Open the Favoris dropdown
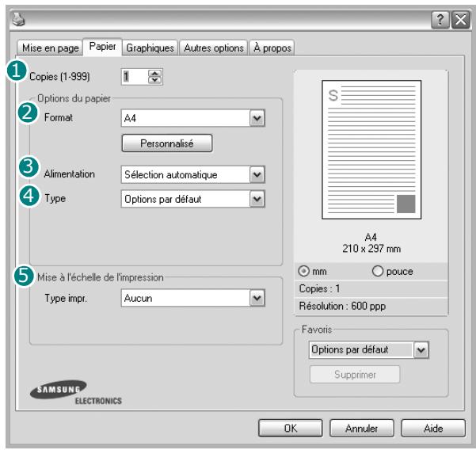The width and height of the screenshot is (476, 450). [369, 350]
